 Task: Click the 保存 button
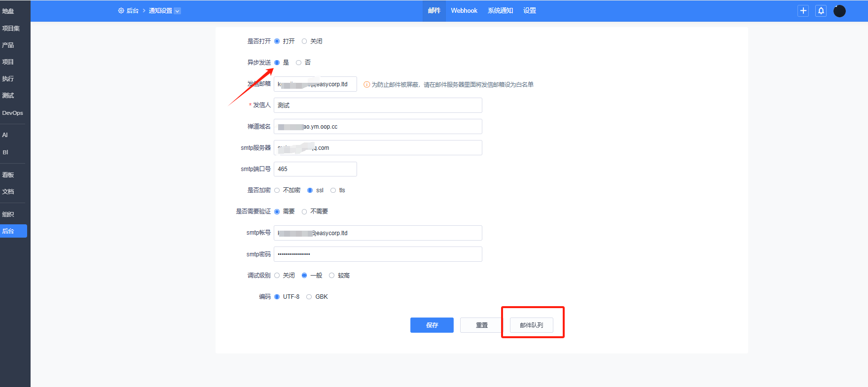(432, 325)
